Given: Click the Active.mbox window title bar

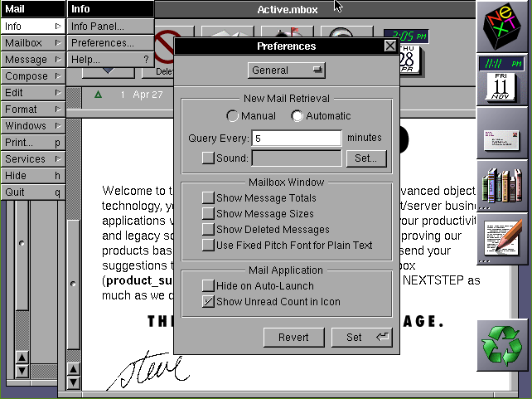Looking at the screenshot, I should (287, 9).
